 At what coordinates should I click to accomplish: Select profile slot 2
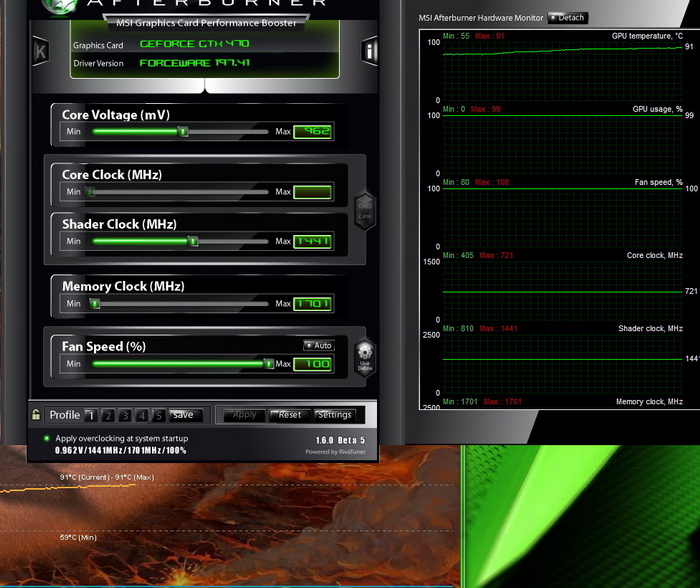(108, 416)
